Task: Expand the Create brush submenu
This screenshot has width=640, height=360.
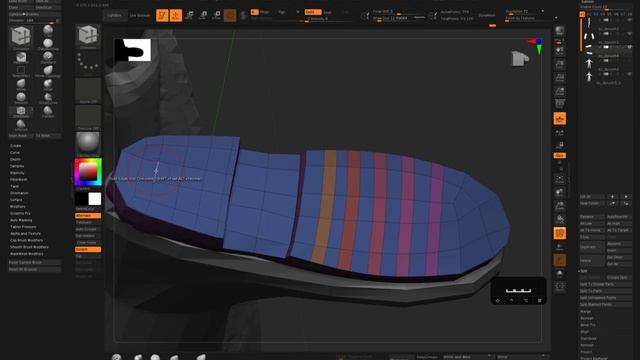Action: pos(16,146)
